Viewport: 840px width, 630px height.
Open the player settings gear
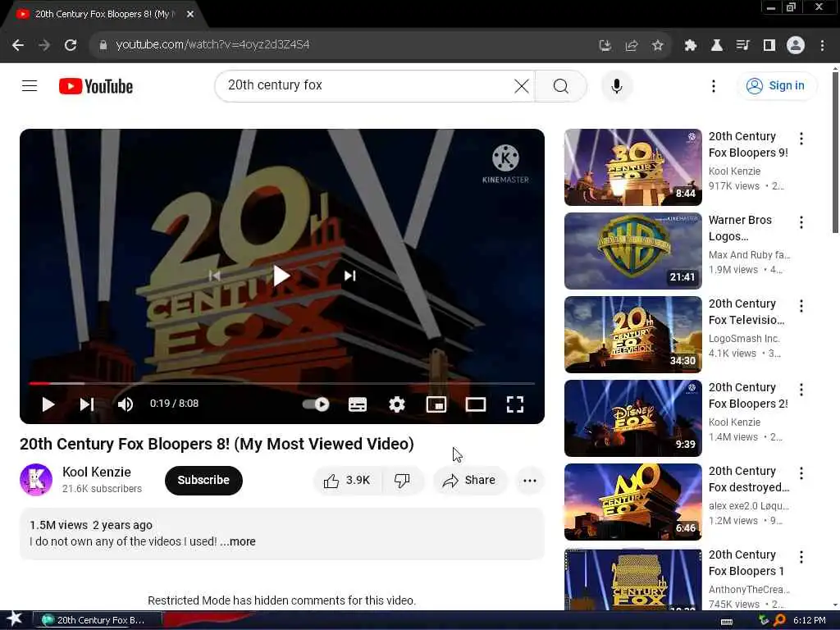pos(396,404)
